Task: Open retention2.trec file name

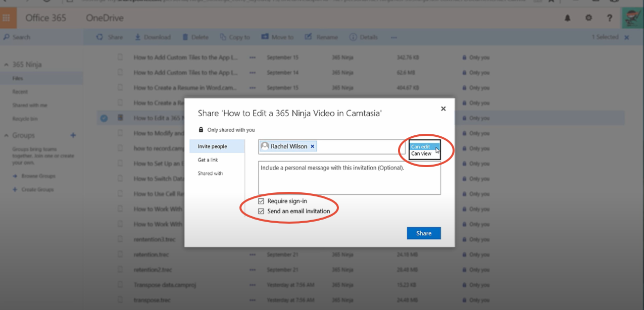Action: coord(153,270)
